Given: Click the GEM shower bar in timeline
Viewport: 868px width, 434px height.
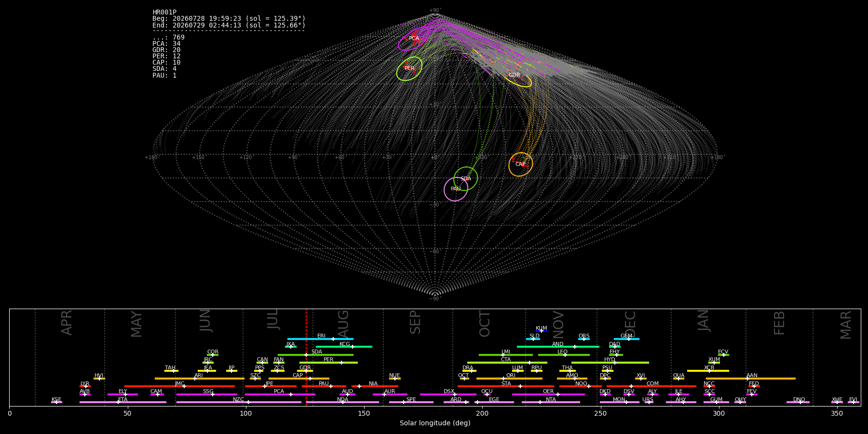Looking at the screenshot, I should pyautogui.click(x=626, y=339).
